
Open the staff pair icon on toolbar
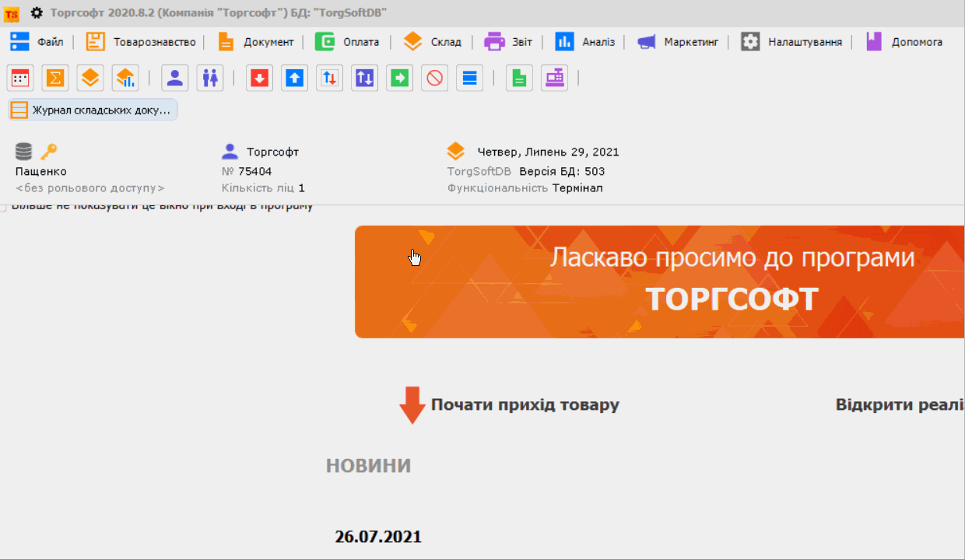[x=209, y=78]
